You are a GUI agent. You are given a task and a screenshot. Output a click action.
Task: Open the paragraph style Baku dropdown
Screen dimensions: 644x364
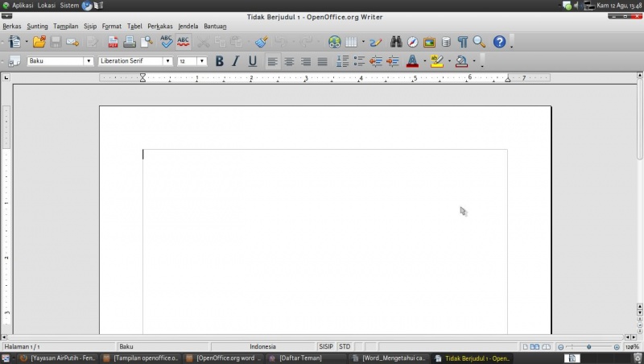pos(89,61)
